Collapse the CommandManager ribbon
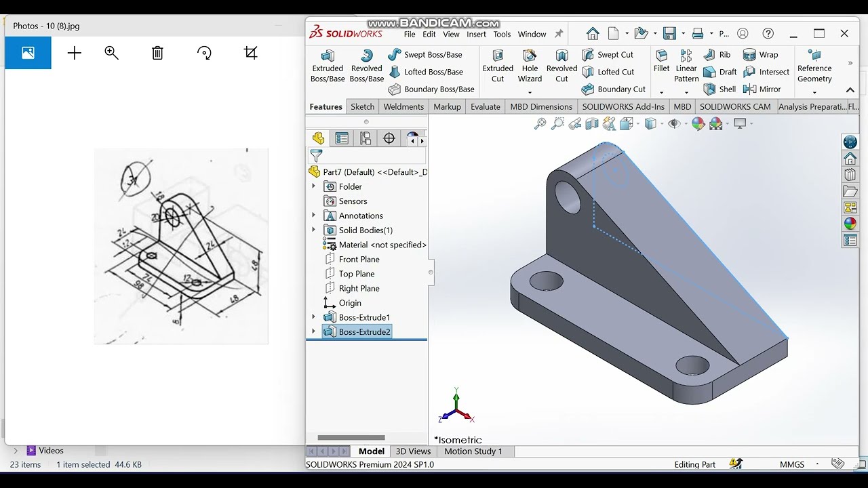Viewport: 868px width, 488px height. coord(850,90)
